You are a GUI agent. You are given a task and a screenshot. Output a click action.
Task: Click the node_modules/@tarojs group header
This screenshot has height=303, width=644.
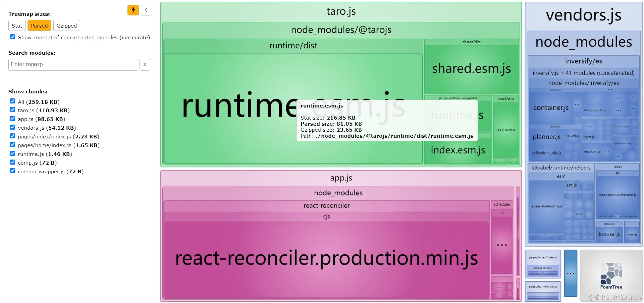tap(341, 30)
